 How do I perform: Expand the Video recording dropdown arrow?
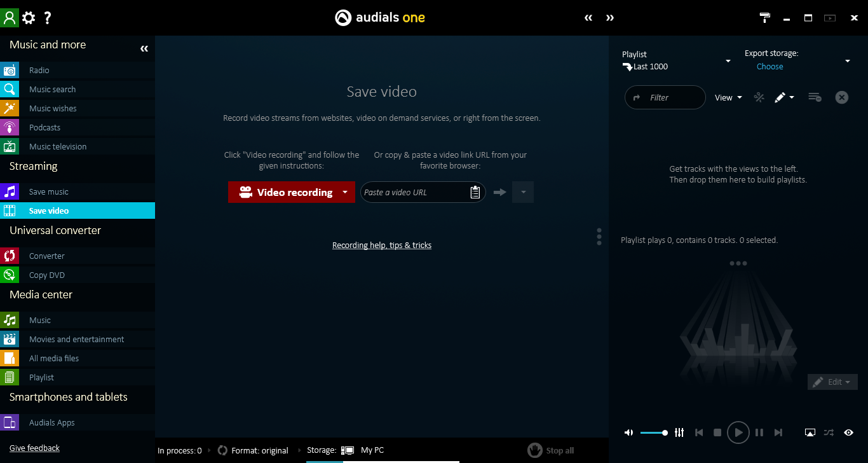[x=345, y=192]
